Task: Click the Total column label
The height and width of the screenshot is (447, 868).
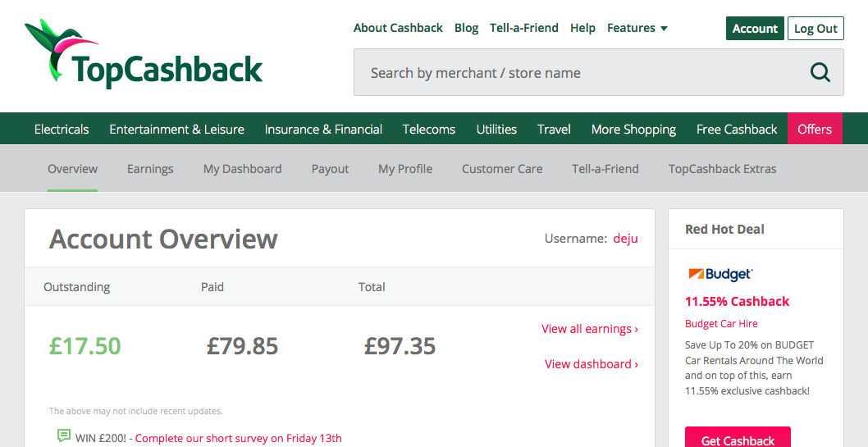Action: [x=372, y=286]
